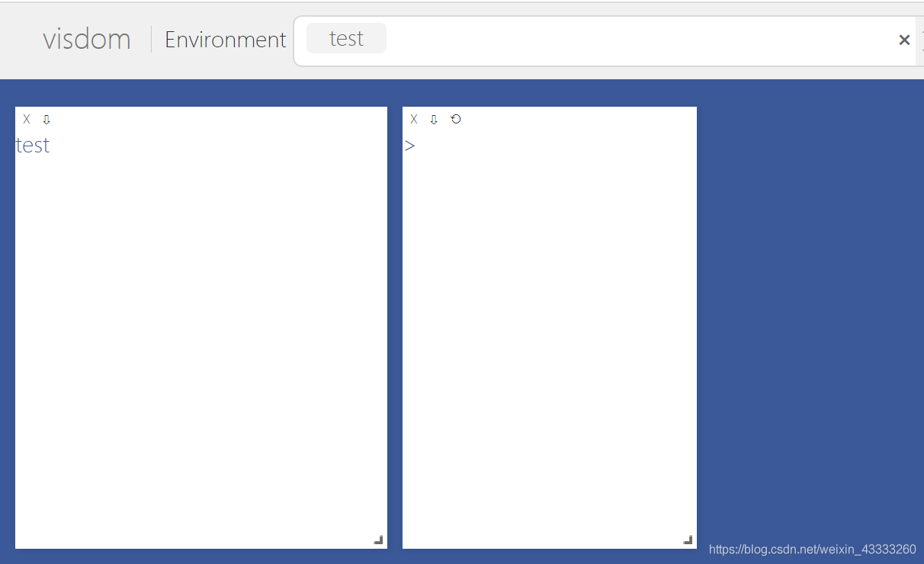
Task: Clear the environment selection with the X
Action: click(x=904, y=40)
